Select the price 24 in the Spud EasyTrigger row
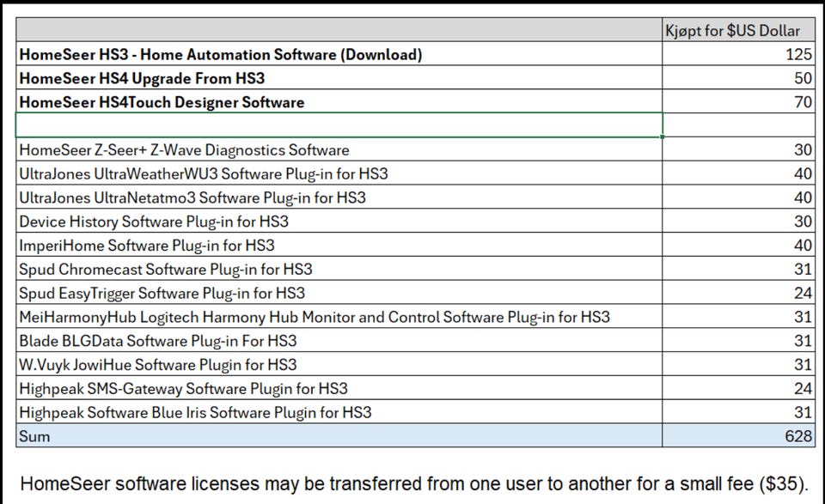The height and width of the screenshot is (504, 825). click(738, 293)
